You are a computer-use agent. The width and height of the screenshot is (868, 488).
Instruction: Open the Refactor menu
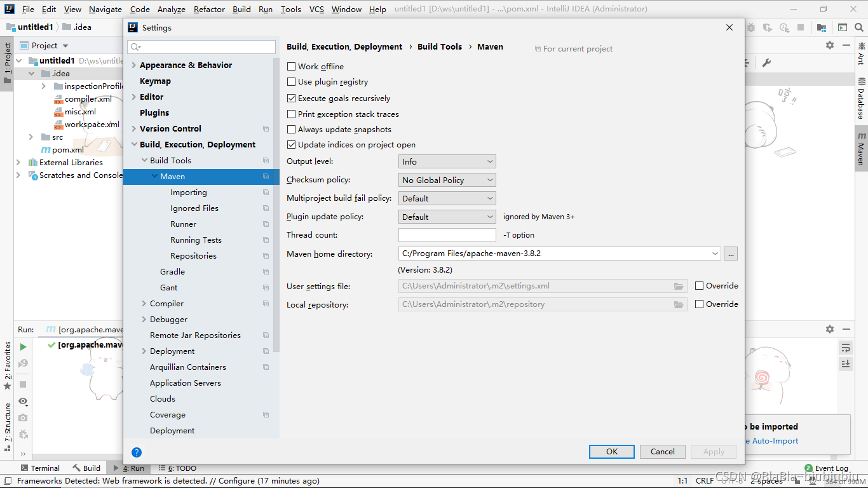point(209,9)
